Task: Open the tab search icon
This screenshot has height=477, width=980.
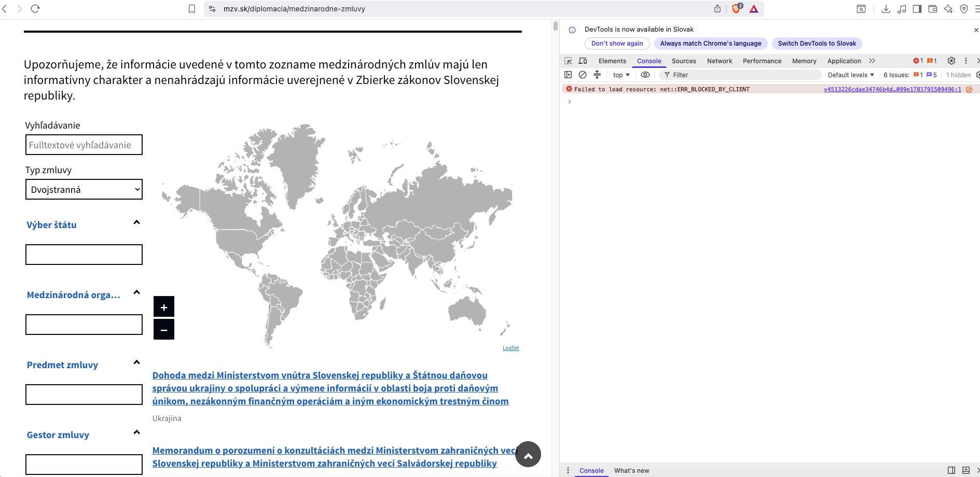Action: [861, 9]
